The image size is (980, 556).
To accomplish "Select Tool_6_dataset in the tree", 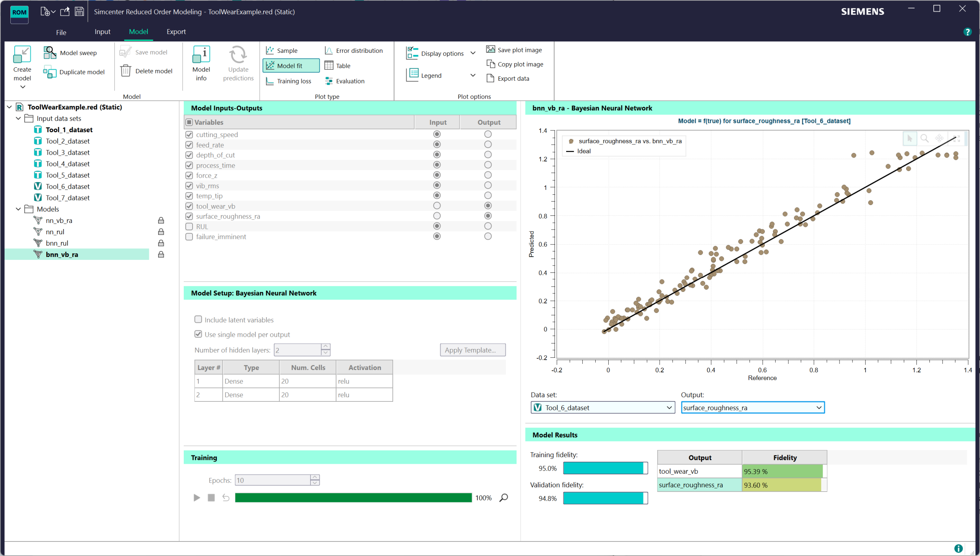I will [x=67, y=186].
